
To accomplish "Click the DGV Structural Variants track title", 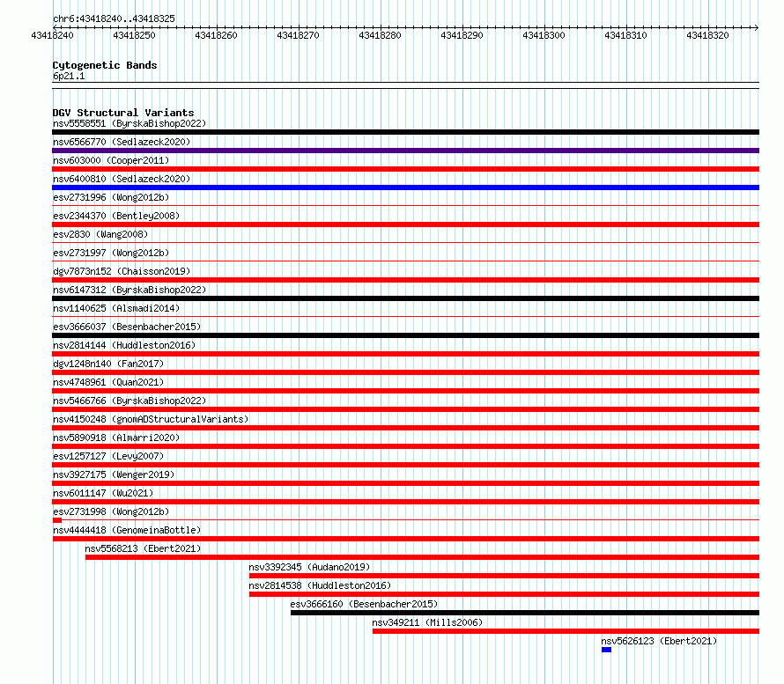I will click(123, 113).
